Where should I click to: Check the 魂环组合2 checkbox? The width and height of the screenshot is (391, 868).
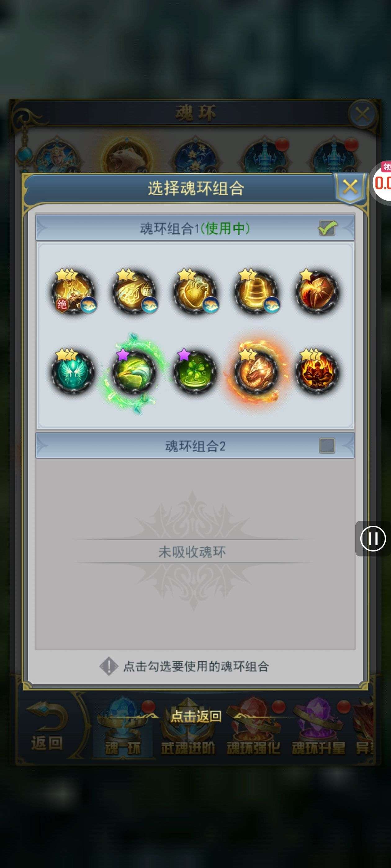[327, 445]
